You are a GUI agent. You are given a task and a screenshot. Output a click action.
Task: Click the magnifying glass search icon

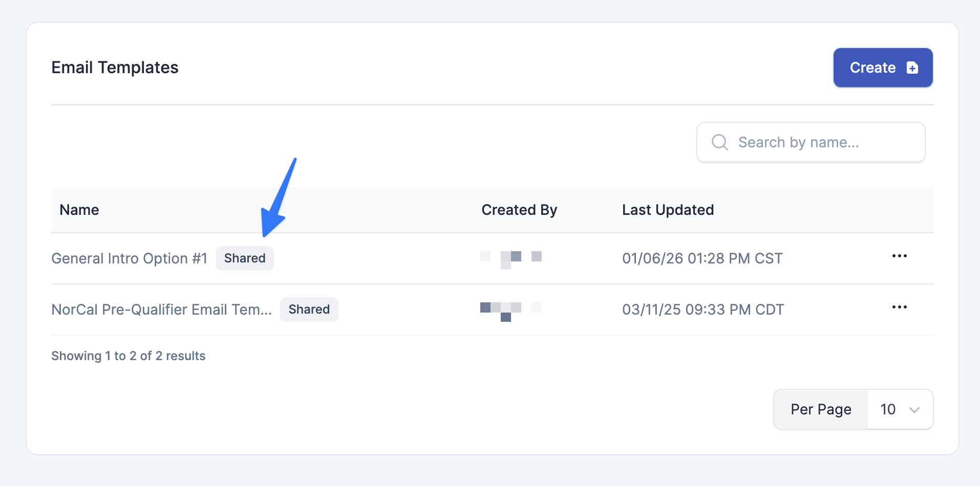[x=719, y=142]
